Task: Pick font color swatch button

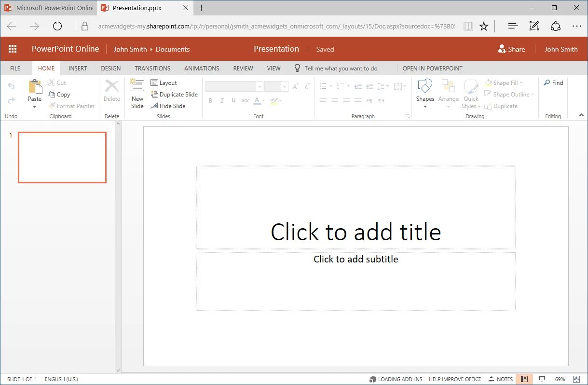Action: point(257,101)
